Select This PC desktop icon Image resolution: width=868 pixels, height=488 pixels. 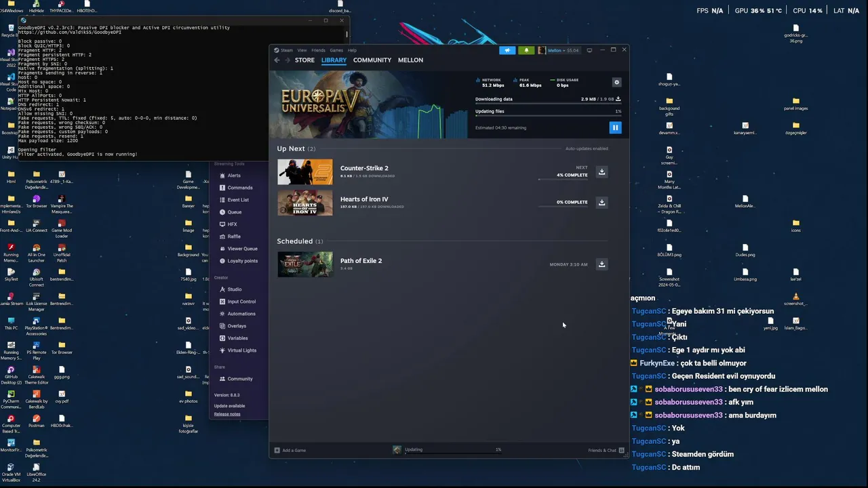point(11,323)
